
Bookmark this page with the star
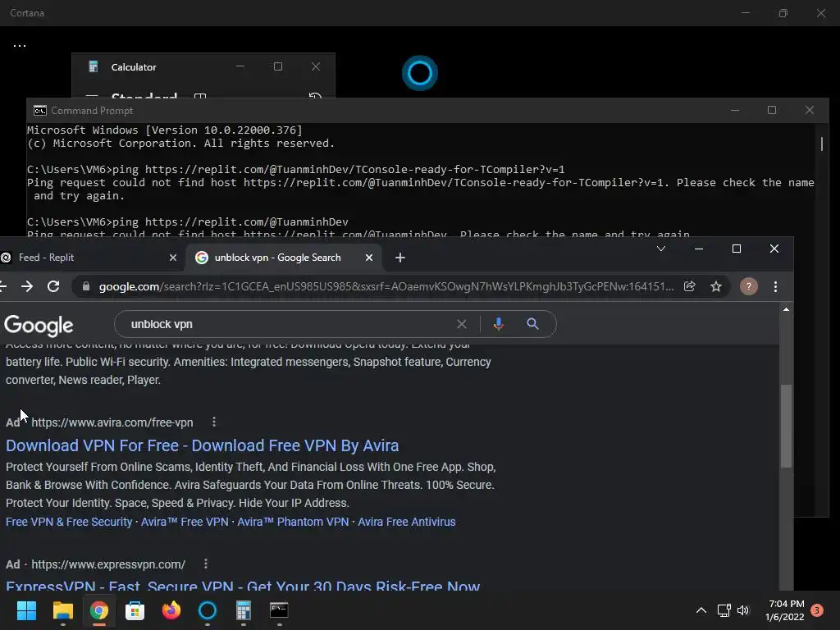pos(715,286)
